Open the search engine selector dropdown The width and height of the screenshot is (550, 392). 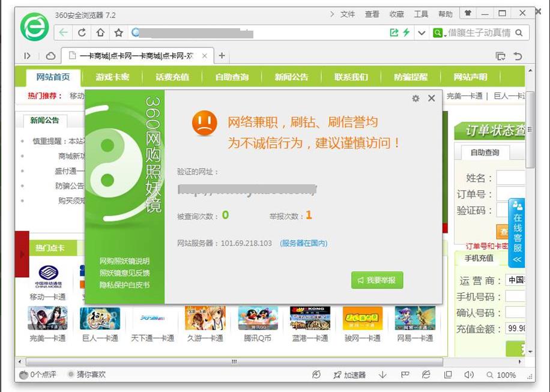(440, 33)
